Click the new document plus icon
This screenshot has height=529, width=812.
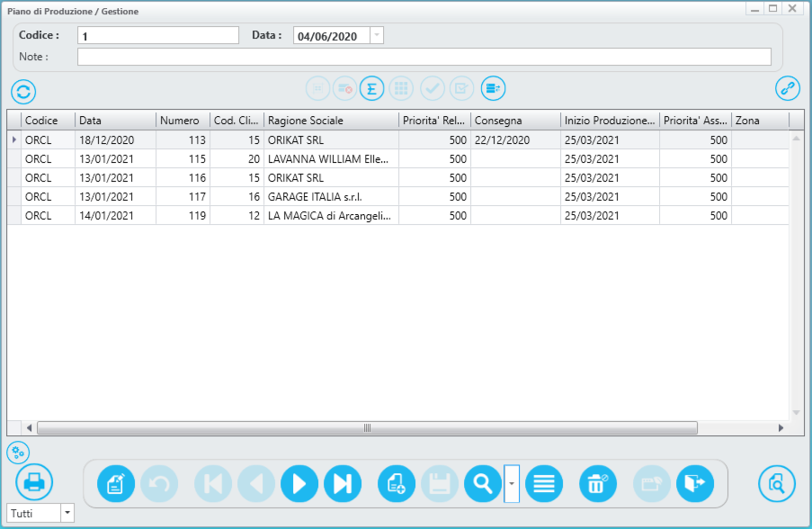[x=397, y=484]
